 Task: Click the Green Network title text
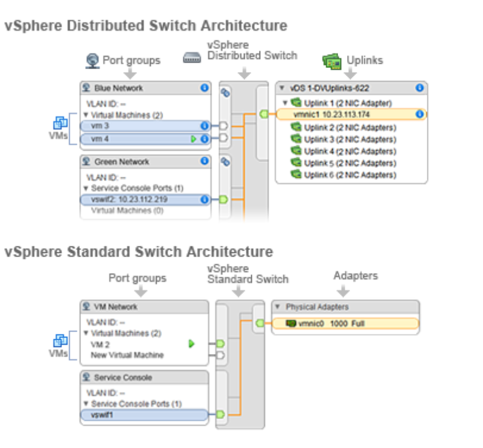122,162
